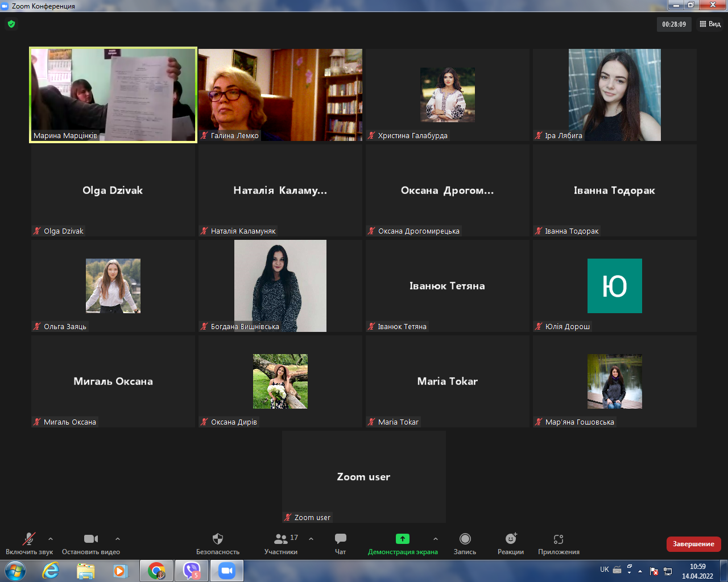
Task: Start screen share via Демонстрация экрана
Action: coord(403,539)
